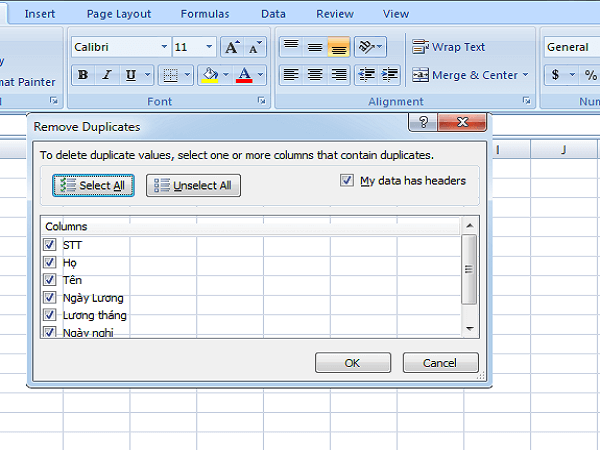Apply Italic formatting to text
Image resolution: width=600 pixels, height=450 pixels.
point(106,75)
